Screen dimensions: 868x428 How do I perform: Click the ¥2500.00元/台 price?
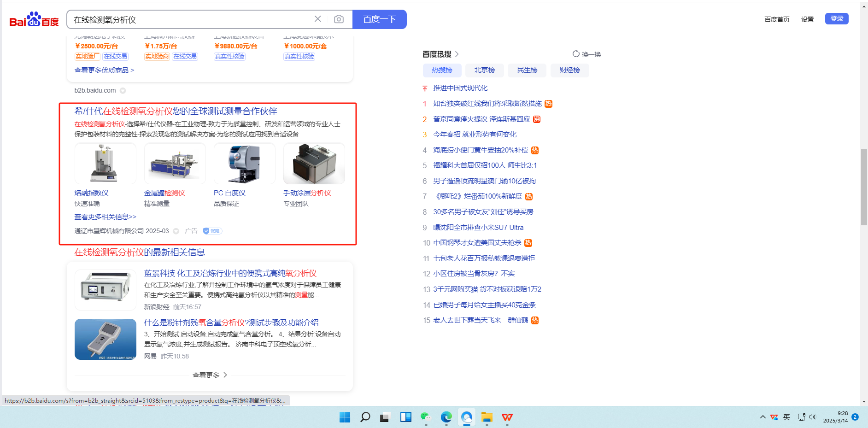96,46
